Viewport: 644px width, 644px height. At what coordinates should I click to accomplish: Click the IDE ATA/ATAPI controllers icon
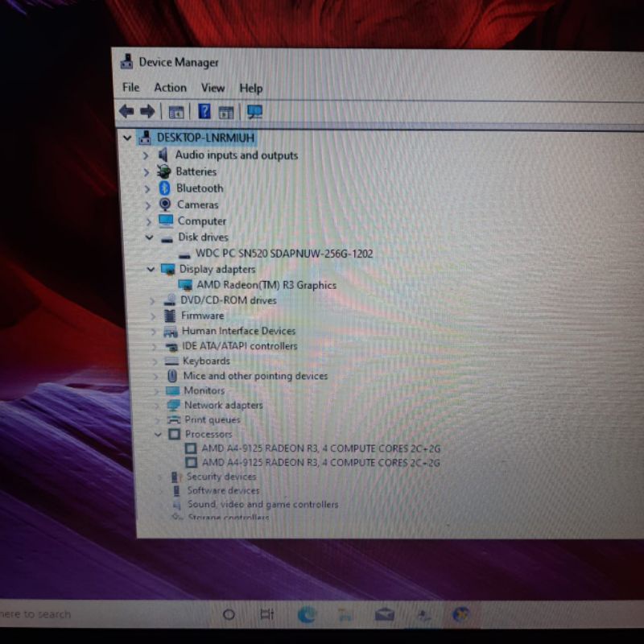click(x=171, y=347)
